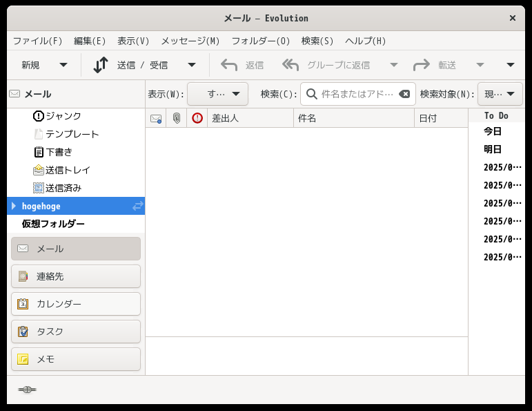
Task: Sort by the 件名 column header
Action: pos(353,118)
